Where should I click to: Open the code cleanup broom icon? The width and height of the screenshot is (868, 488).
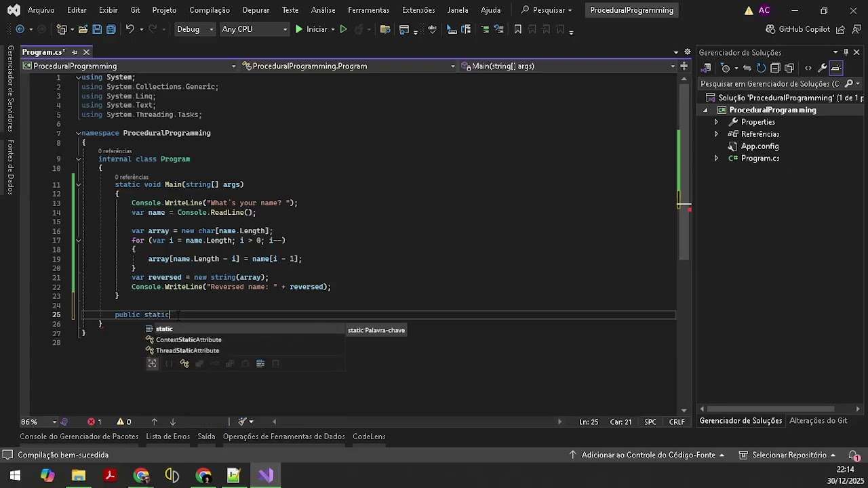tap(242, 422)
